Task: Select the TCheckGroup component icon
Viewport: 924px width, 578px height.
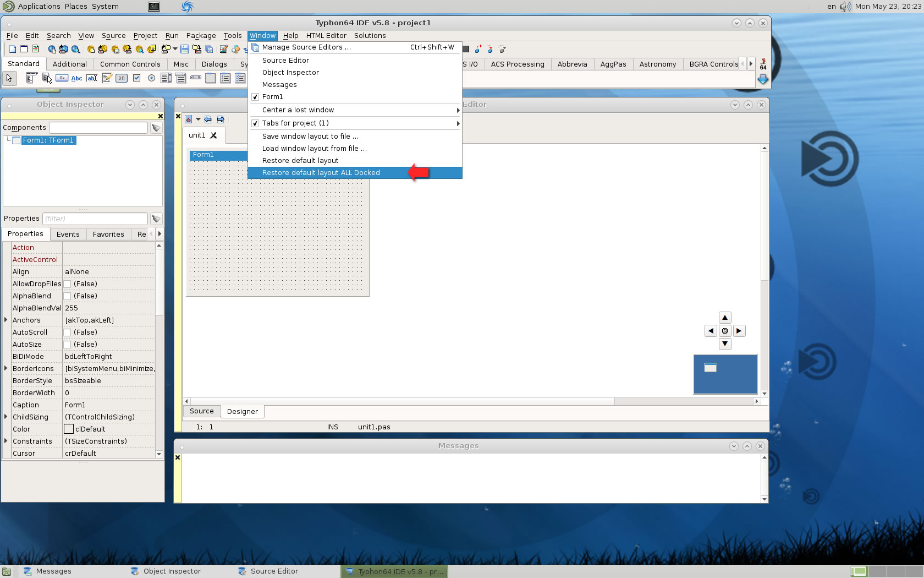Action: coord(240,78)
